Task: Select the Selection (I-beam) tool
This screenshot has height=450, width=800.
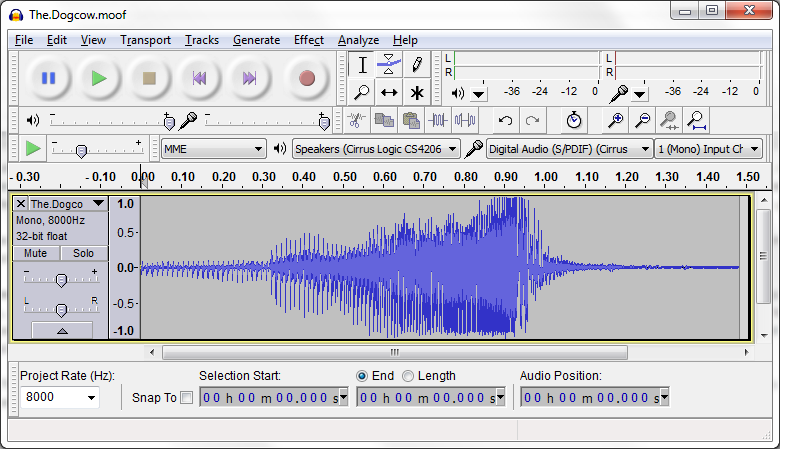Action: point(362,65)
